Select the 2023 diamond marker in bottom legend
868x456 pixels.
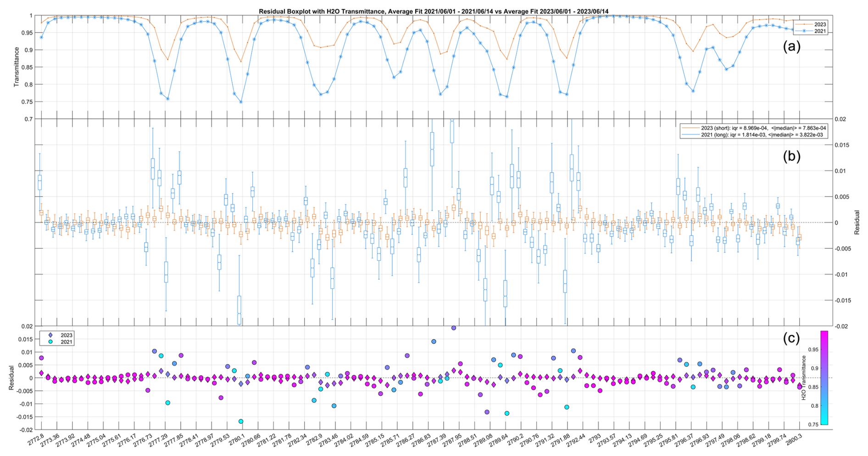pyautogui.click(x=51, y=335)
